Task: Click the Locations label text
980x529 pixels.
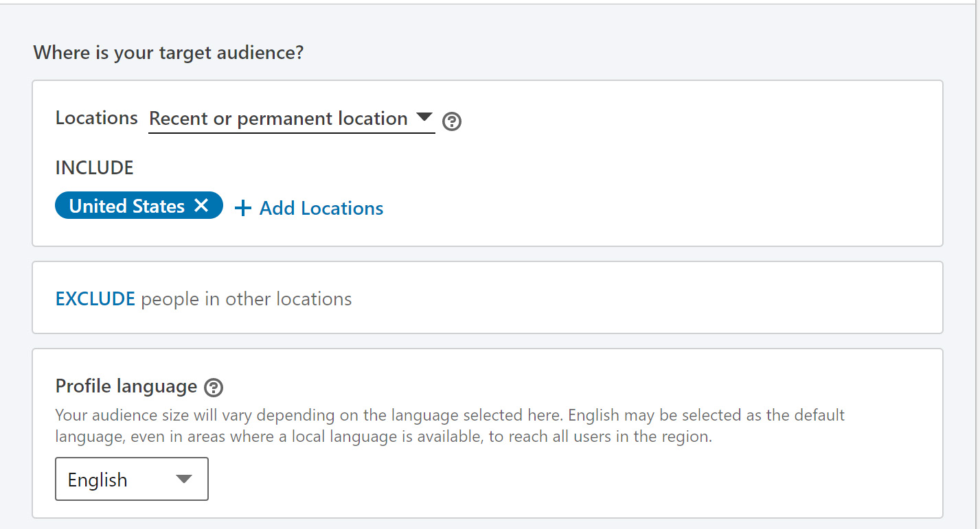Action: tap(97, 118)
